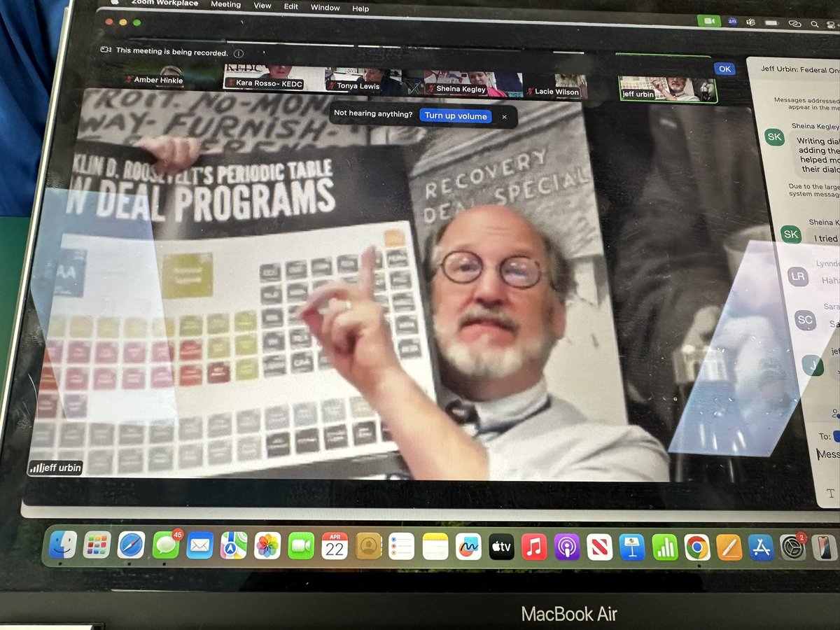Open FaceTime from the Dock
The height and width of the screenshot is (630, 840).
click(x=301, y=546)
